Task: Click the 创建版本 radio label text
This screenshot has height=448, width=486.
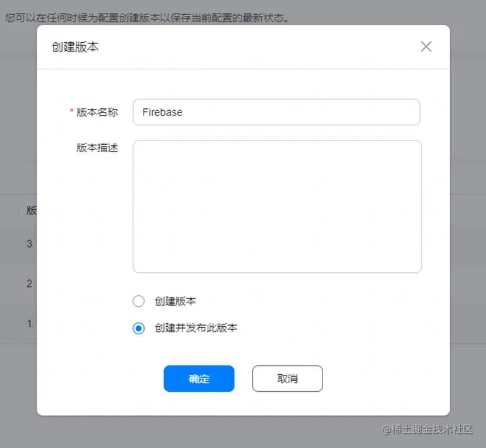Action: 176,301
